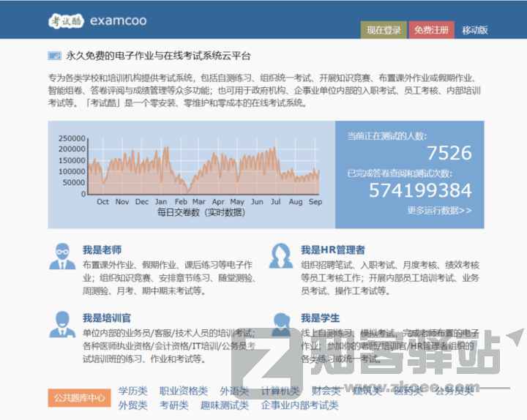This screenshot has height=420, width=527.
Task: Open the 计算机类 category link
Action: tap(280, 391)
